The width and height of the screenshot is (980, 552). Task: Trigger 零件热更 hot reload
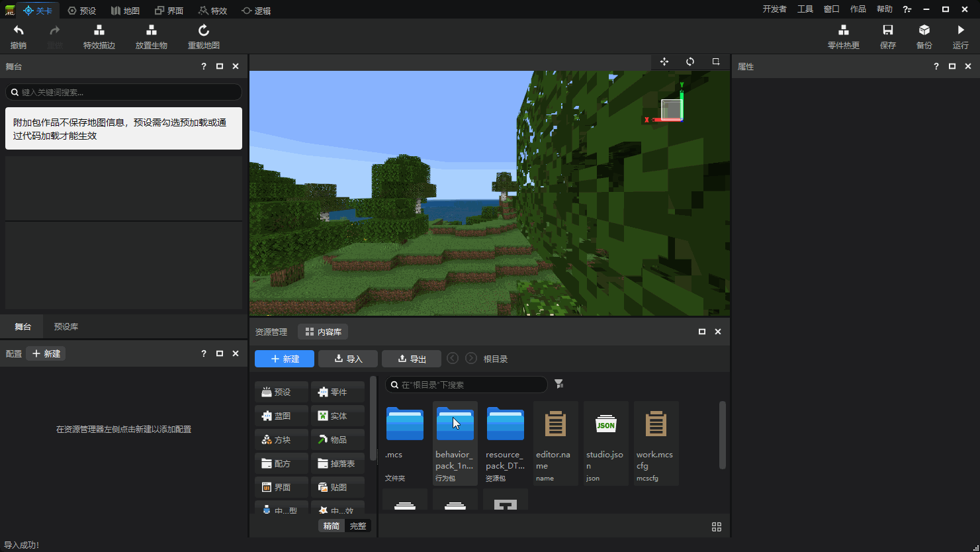click(x=844, y=36)
